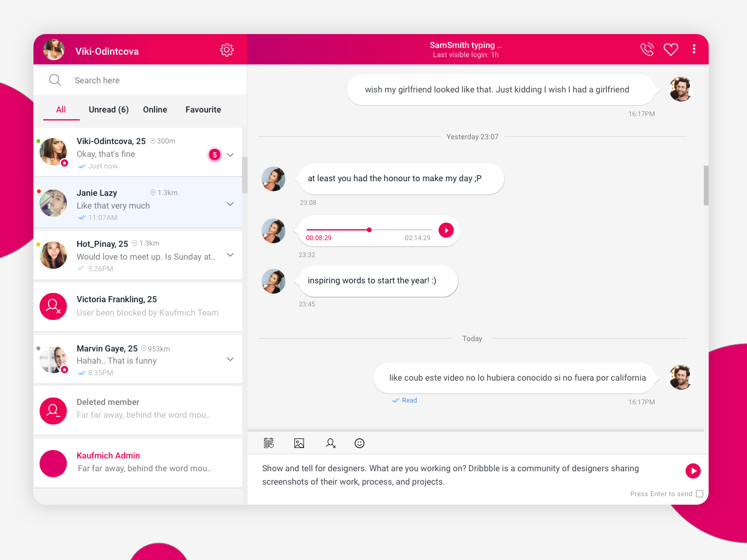Click the 'at least you had the honour' bubble
Image resolution: width=747 pixels, height=560 pixels.
click(401, 179)
